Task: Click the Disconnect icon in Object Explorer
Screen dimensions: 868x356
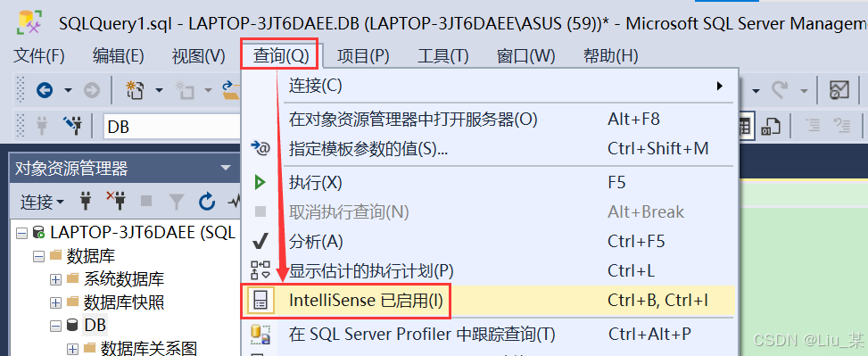Action: click(x=116, y=202)
